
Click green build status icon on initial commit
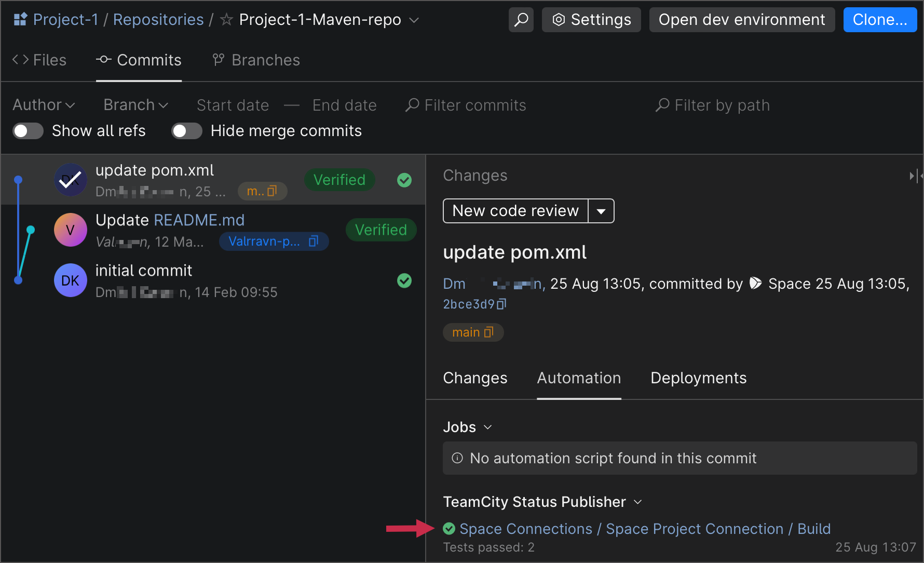(404, 281)
